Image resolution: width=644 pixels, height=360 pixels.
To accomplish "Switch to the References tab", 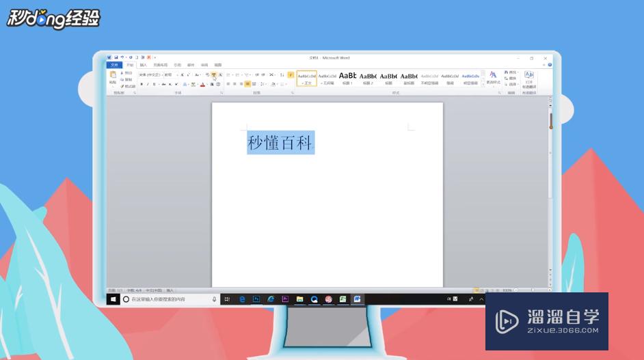I will [177, 65].
